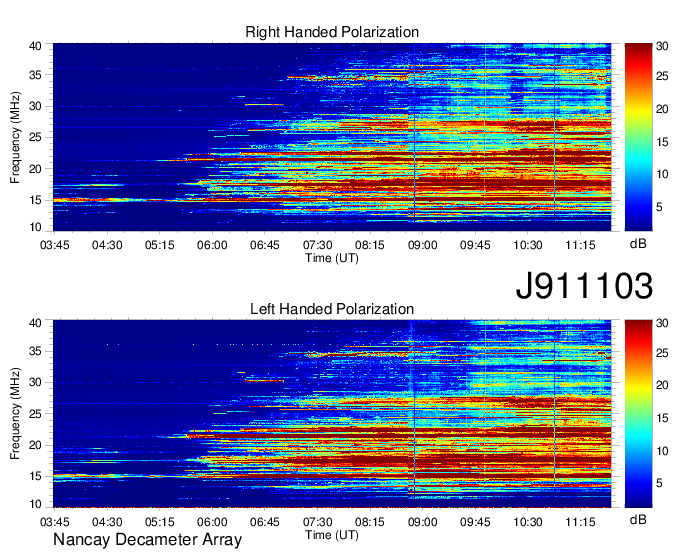Click '35' frequency tick of Left Handed plot
Screen dimensions: 680x552
point(36,351)
